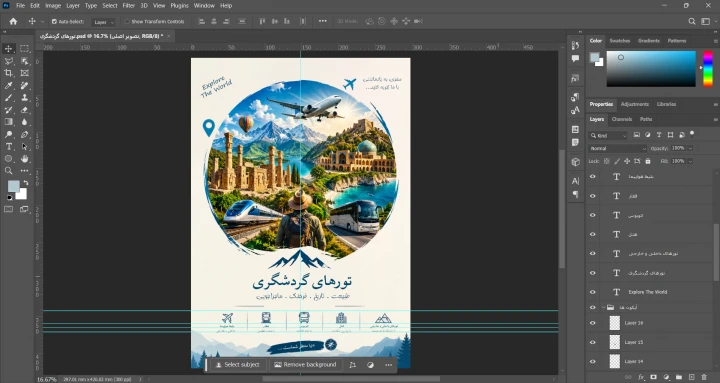
Task: Open the blend mode Normal dropdown
Action: (x=618, y=148)
